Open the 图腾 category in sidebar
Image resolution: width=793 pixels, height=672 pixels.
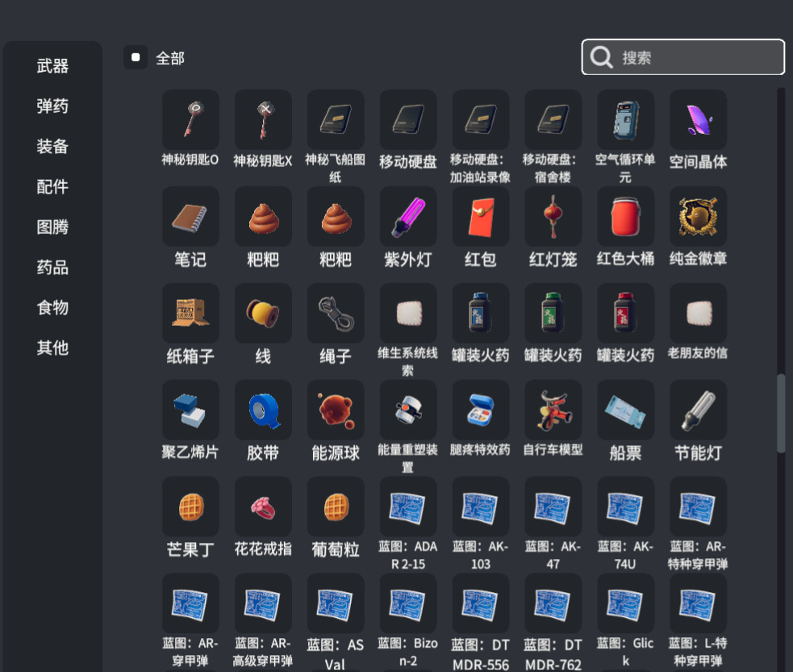52,227
